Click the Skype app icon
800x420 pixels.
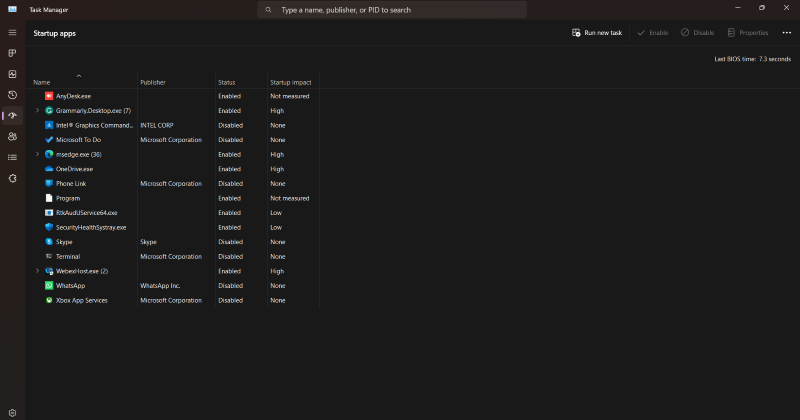click(49, 242)
